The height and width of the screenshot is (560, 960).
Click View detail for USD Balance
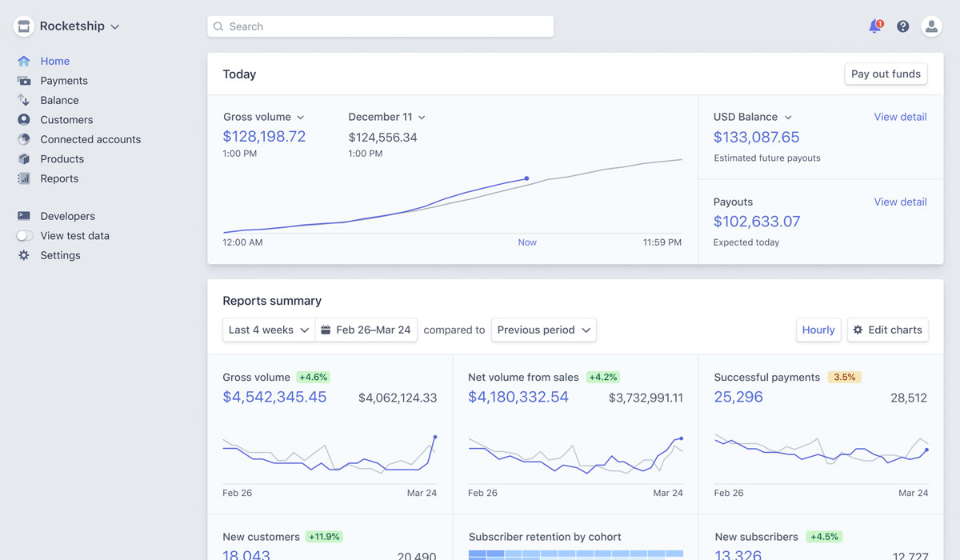(x=900, y=117)
